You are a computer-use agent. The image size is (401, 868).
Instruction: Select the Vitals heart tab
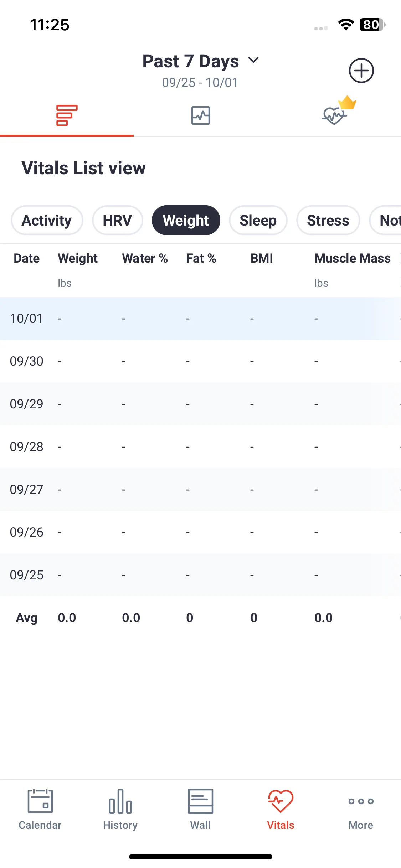pyautogui.click(x=281, y=810)
